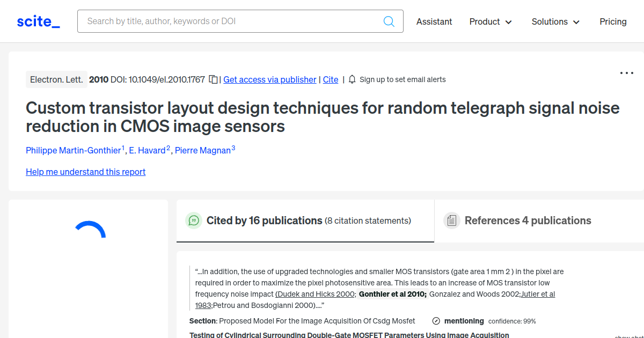Click the References document icon
This screenshot has width=644, height=338.
(451, 221)
